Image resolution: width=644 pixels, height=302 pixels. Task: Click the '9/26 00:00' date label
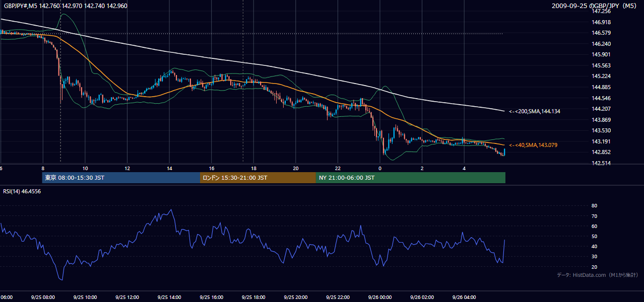coord(379,297)
